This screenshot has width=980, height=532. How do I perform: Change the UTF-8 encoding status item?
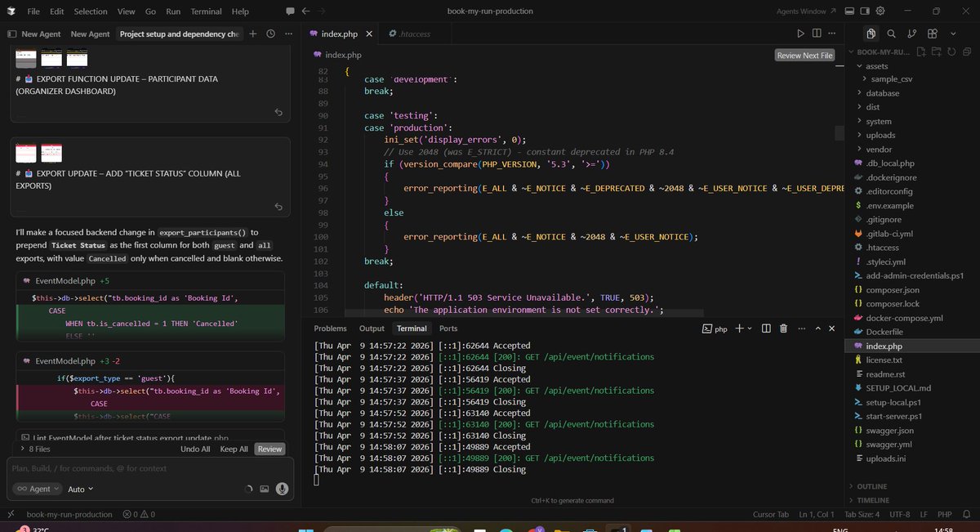pyautogui.click(x=900, y=515)
